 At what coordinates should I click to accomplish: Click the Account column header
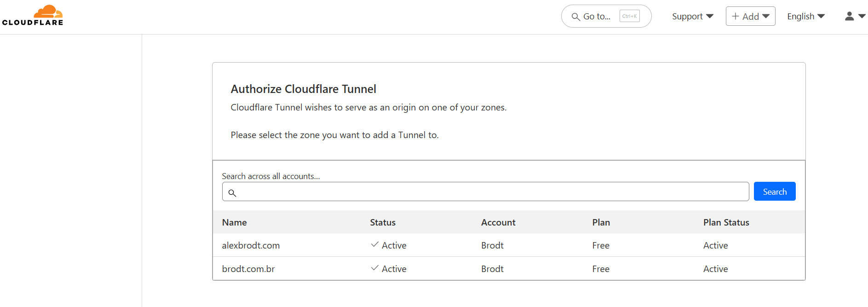[498, 222]
